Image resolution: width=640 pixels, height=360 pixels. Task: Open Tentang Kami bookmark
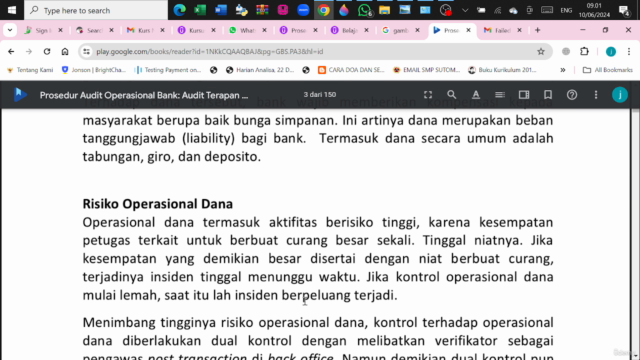[30, 70]
